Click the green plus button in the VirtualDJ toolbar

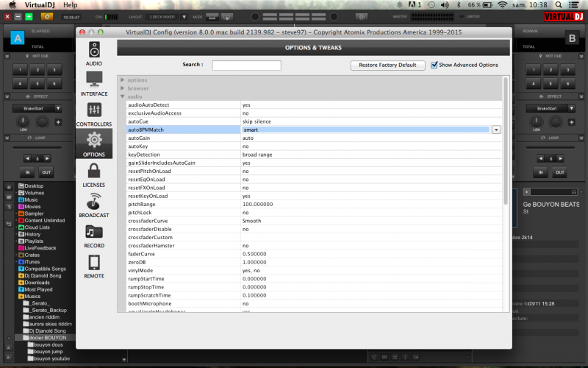(x=29, y=16)
